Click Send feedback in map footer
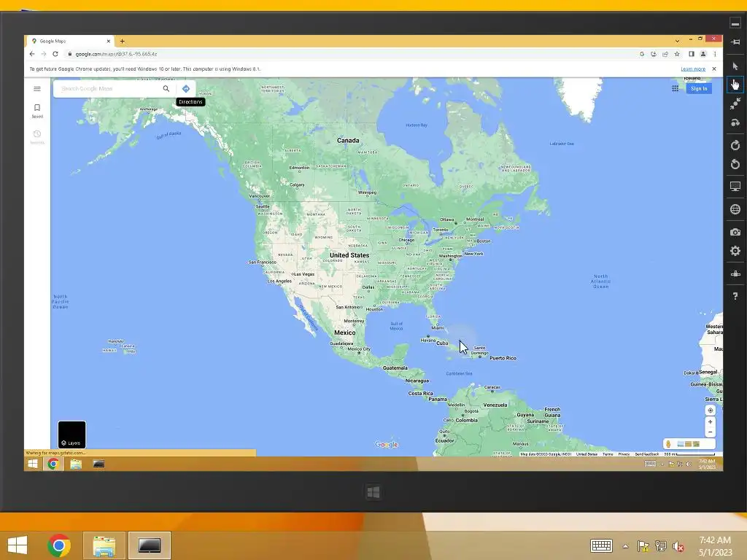This screenshot has height=560, width=747. coord(646,454)
